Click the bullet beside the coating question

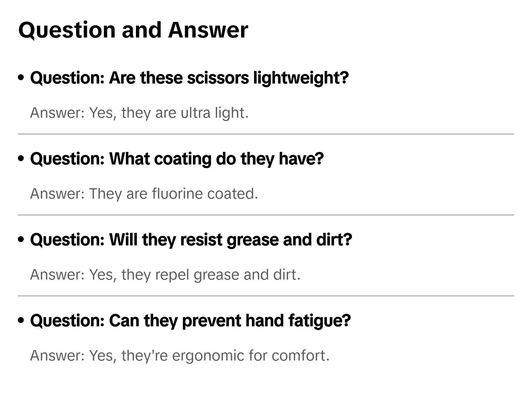click(21, 159)
